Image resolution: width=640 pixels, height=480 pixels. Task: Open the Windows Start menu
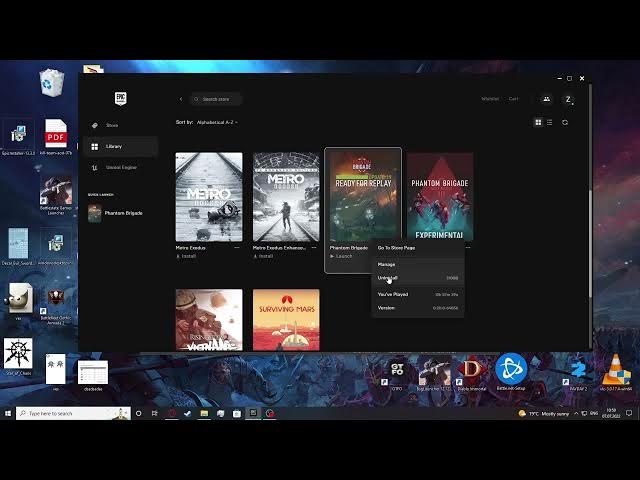8,413
